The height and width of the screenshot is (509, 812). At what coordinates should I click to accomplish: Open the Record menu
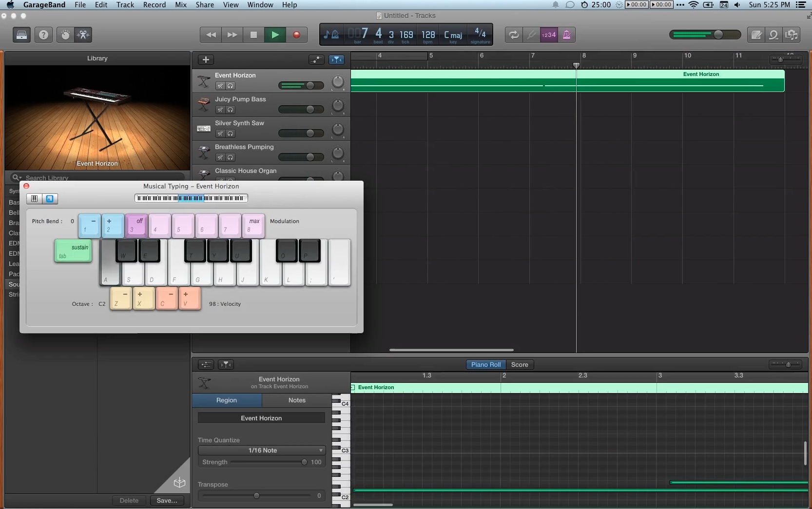pyautogui.click(x=155, y=4)
